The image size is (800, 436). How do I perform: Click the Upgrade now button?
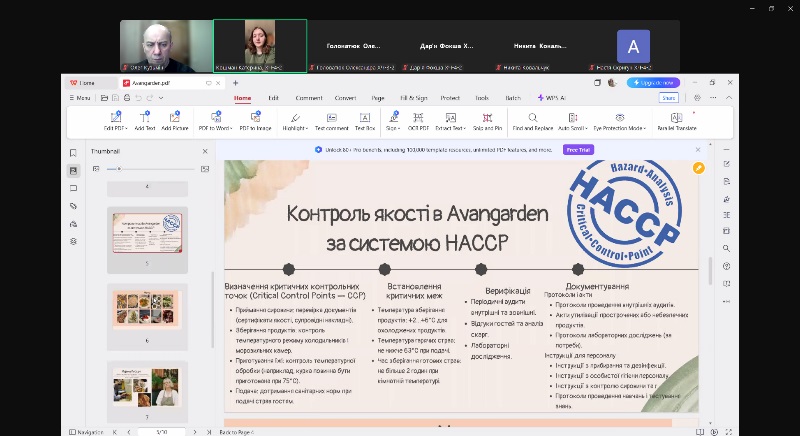click(x=653, y=83)
